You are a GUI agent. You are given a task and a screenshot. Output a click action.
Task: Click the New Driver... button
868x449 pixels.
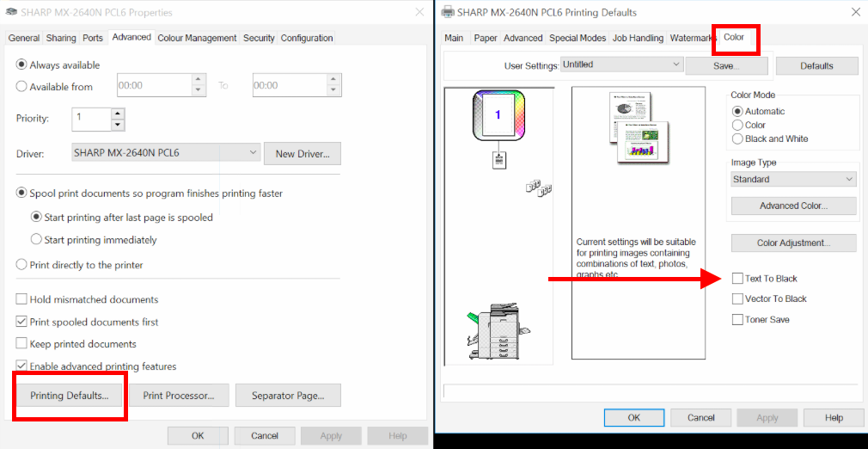(x=303, y=154)
